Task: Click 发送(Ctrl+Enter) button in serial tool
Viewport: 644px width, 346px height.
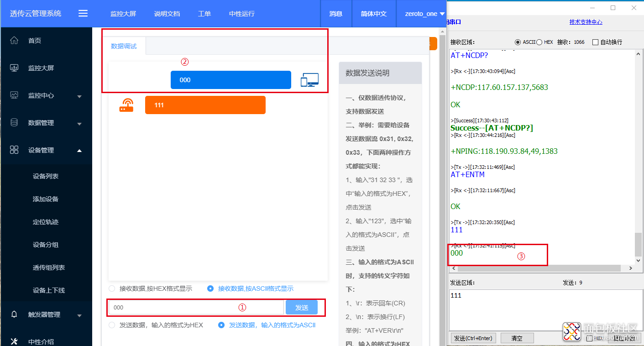Action: (x=474, y=338)
